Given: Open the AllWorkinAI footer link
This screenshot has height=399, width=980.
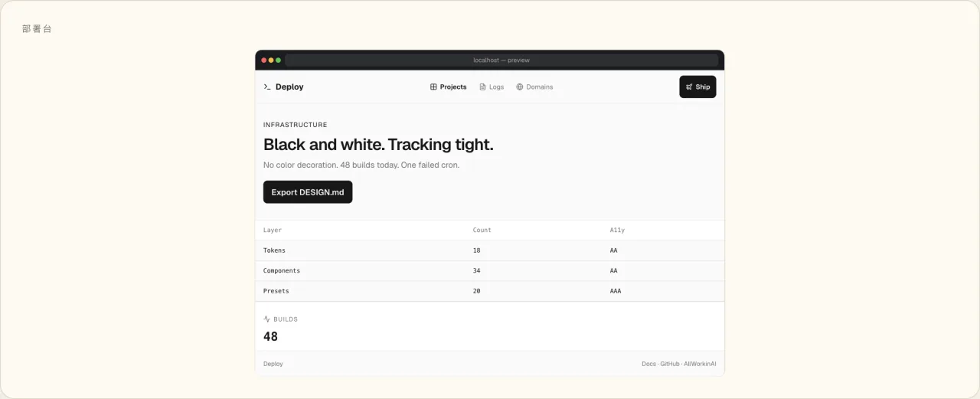Looking at the screenshot, I should [x=700, y=364].
